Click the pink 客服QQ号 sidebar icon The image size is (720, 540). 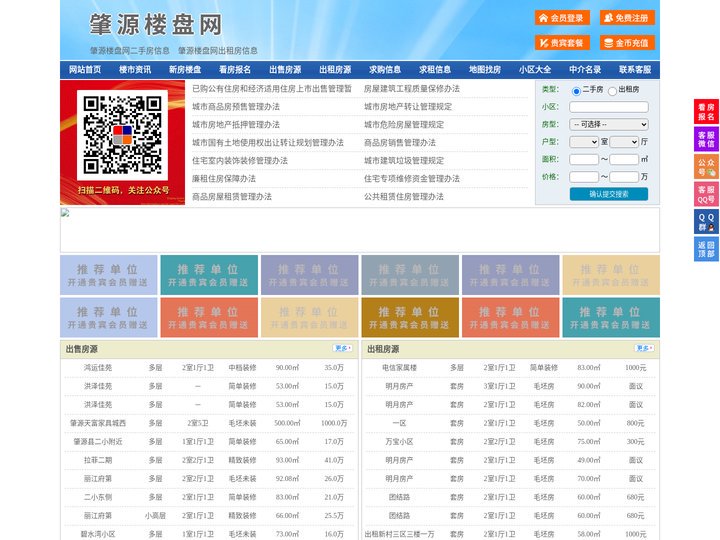coord(706,194)
